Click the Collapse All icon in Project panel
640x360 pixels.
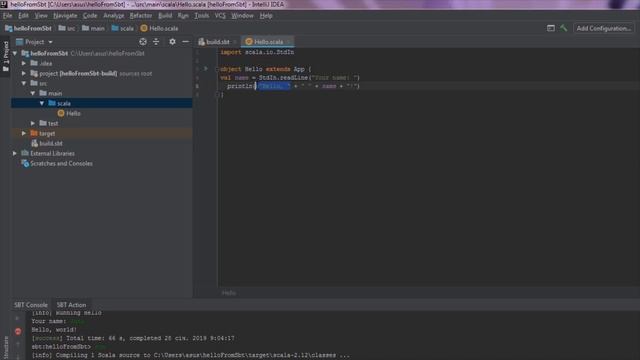point(156,42)
